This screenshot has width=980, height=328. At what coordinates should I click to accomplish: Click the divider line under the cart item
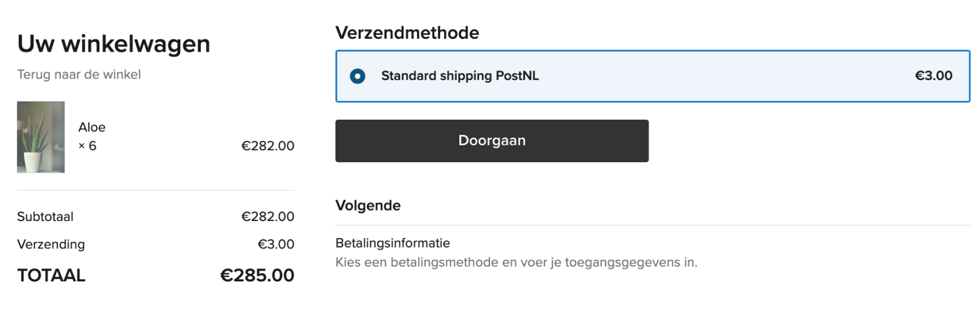156,189
